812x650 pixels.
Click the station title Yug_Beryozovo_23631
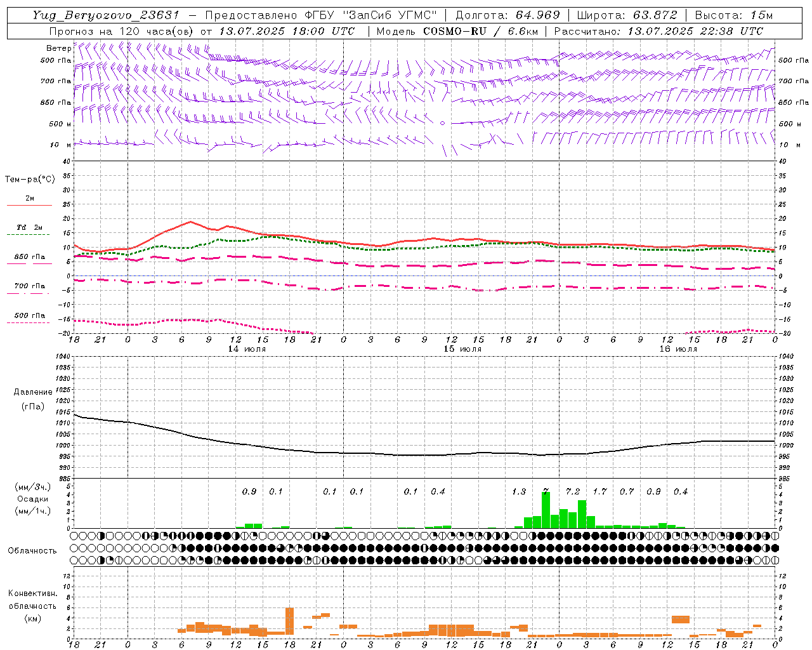coord(106,15)
